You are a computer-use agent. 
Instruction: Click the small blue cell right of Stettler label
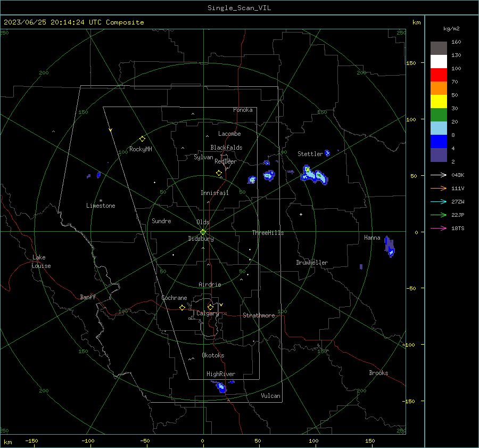[327, 153]
